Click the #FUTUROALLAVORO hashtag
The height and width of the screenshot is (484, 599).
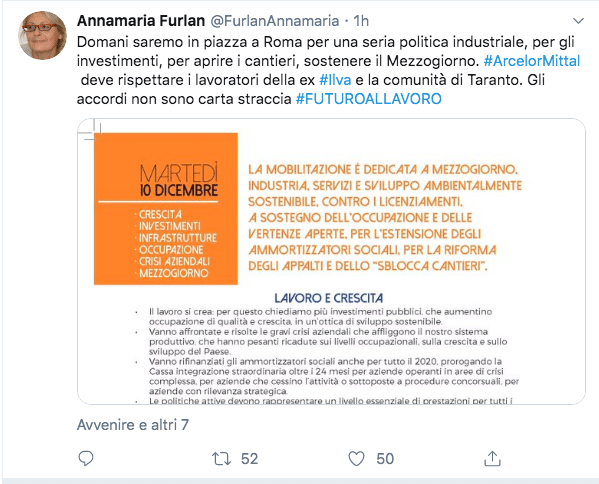pyautogui.click(x=369, y=99)
